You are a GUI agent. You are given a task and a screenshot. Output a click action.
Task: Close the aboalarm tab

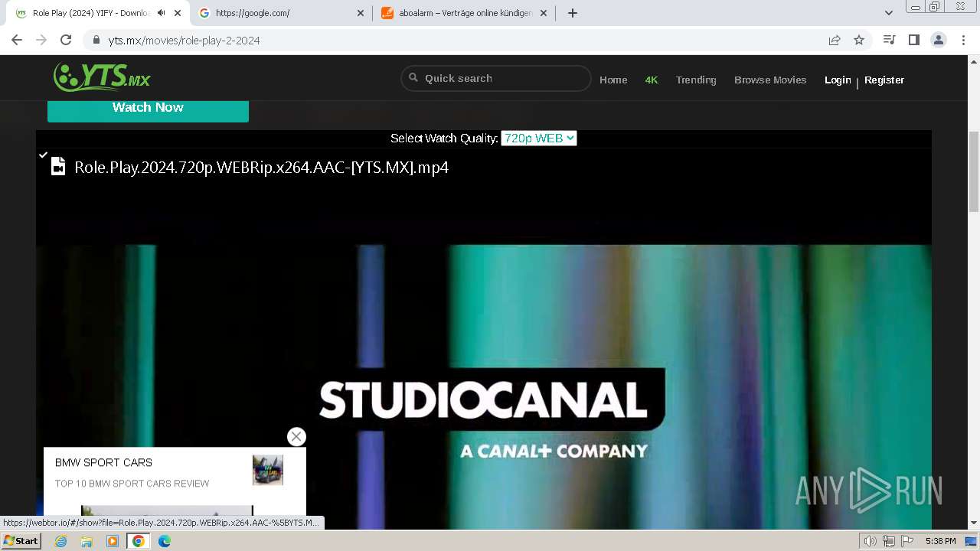point(544,13)
